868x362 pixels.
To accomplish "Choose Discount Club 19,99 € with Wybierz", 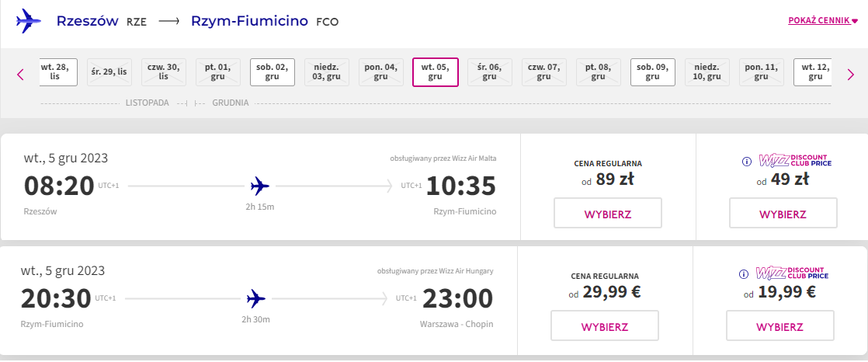I will (779, 326).
